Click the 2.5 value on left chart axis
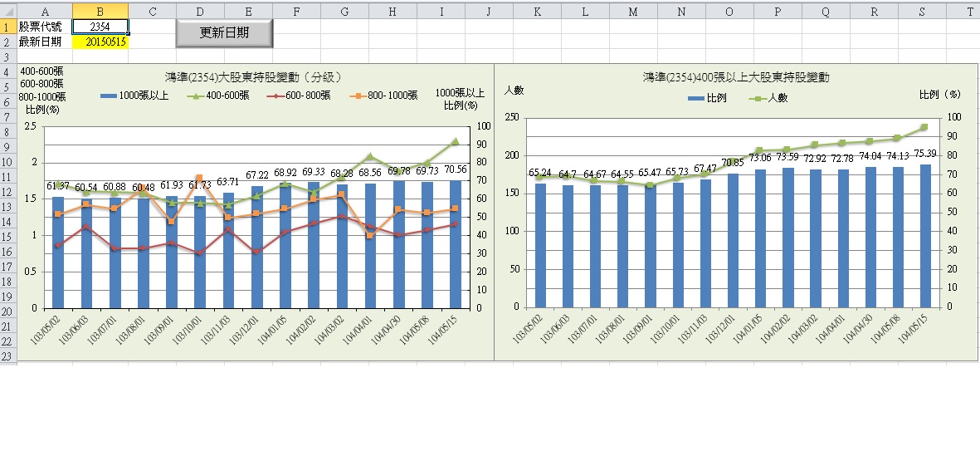Screen dimensions: 980x466 tap(31, 125)
